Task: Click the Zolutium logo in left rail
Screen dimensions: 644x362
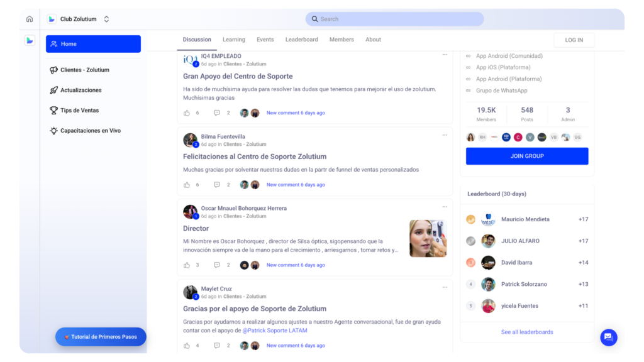Action: click(x=30, y=41)
